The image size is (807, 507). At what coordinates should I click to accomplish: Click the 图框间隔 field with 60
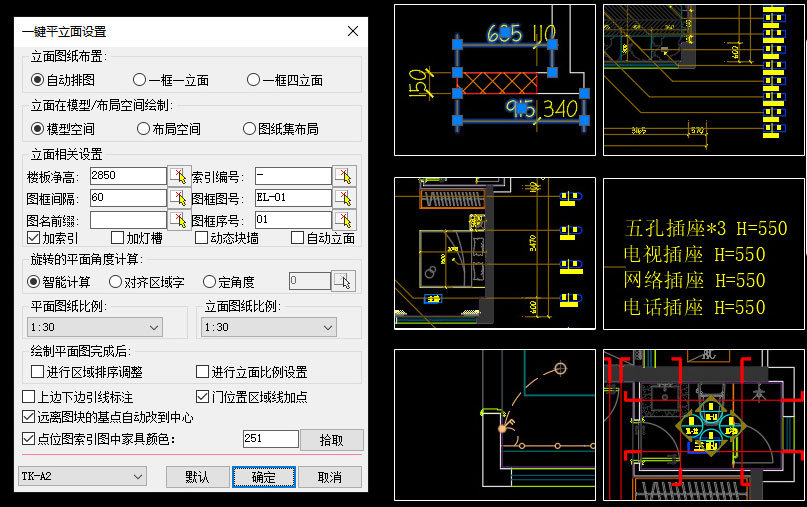[128, 198]
